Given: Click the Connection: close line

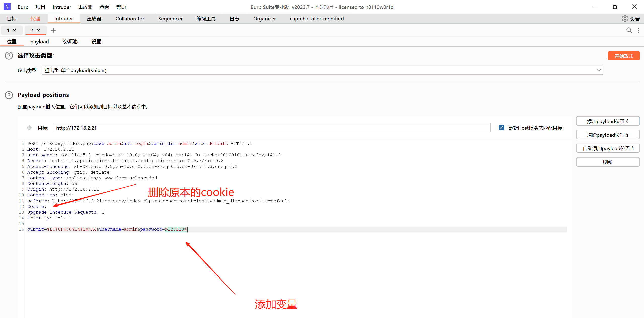Looking at the screenshot, I should (51, 195).
